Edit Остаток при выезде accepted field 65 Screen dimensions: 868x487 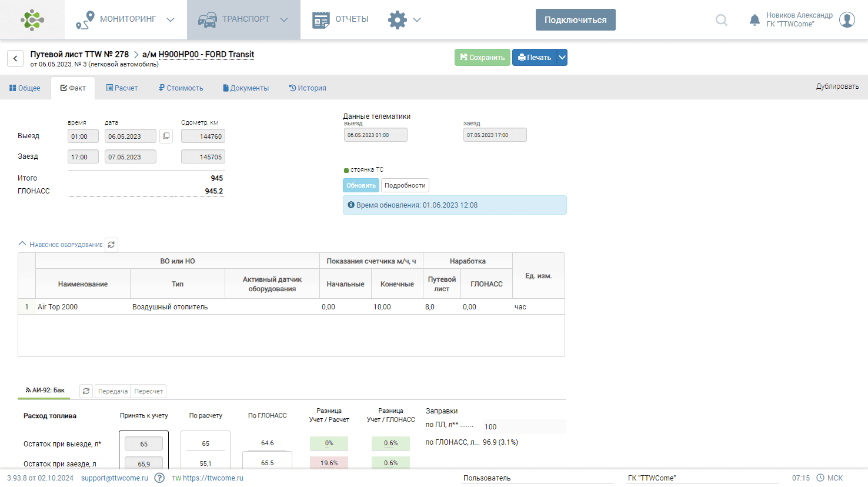[144, 444]
